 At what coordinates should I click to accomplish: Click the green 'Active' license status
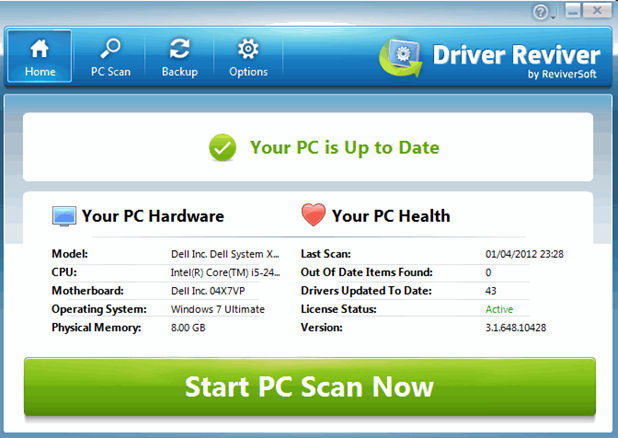499,309
